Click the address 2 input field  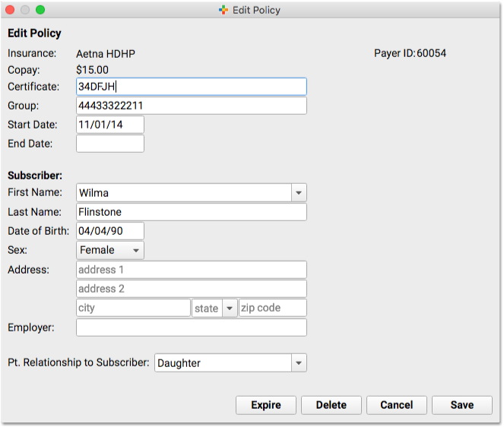192,289
